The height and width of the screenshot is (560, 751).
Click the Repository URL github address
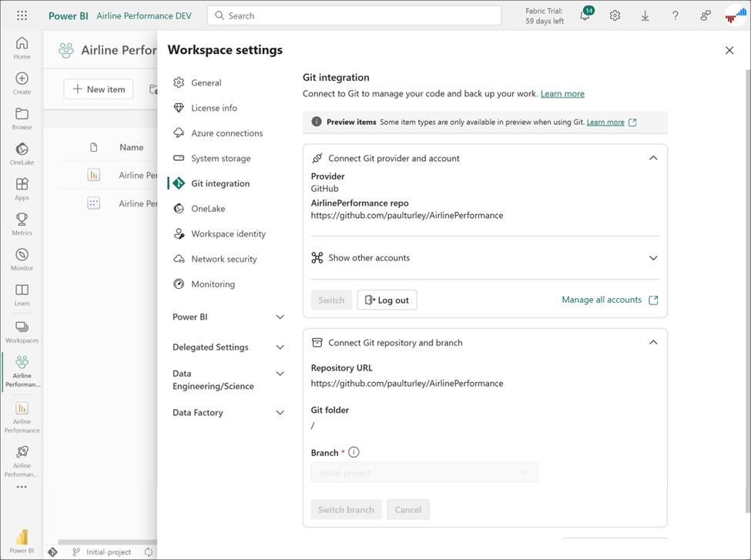[x=407, y=384]
